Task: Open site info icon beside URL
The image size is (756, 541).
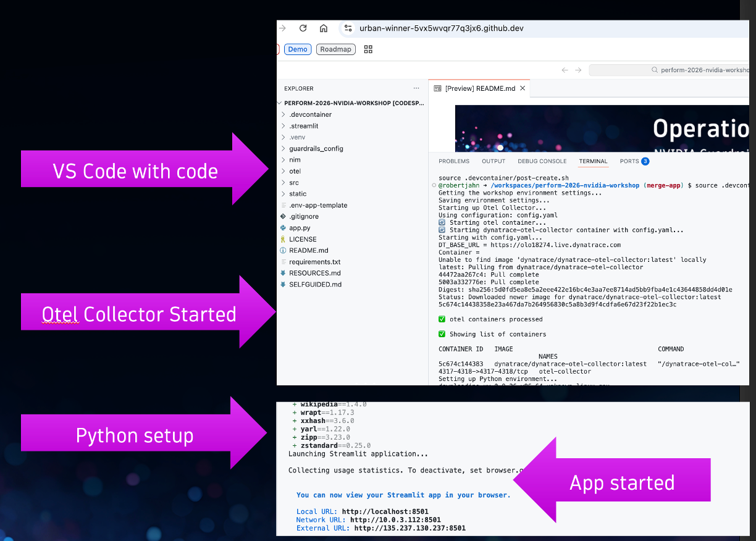Action: click(348, 28)
